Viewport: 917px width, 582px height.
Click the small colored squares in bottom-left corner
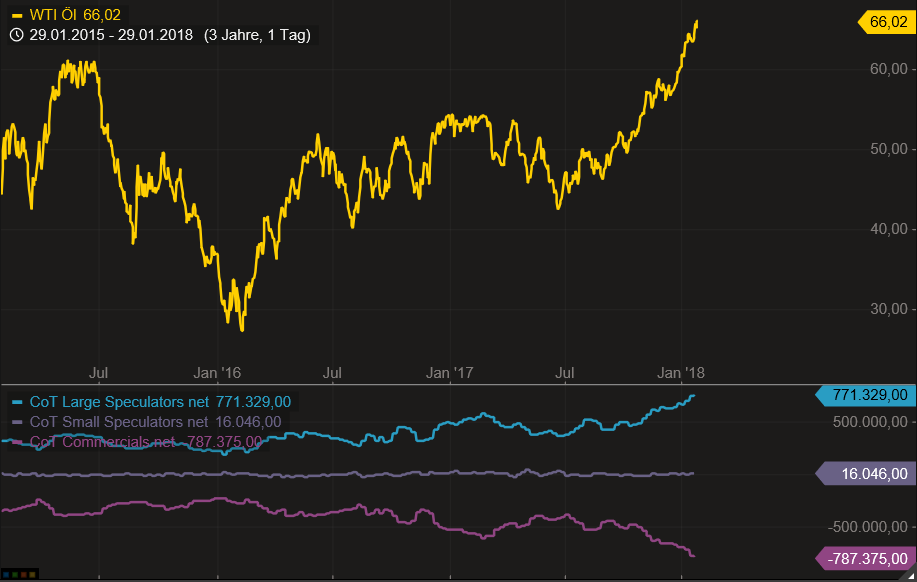pyautogui.click(x=20, y=575)
